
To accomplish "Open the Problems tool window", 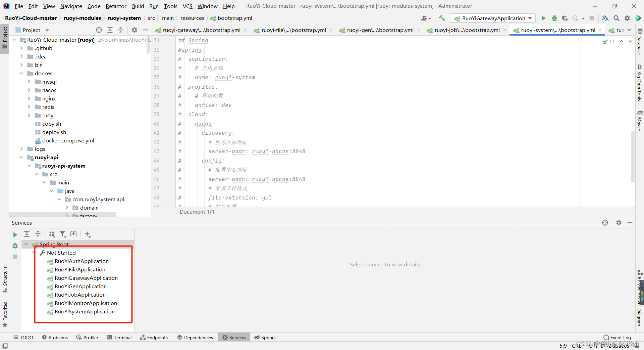I will (x=55, y=338).
